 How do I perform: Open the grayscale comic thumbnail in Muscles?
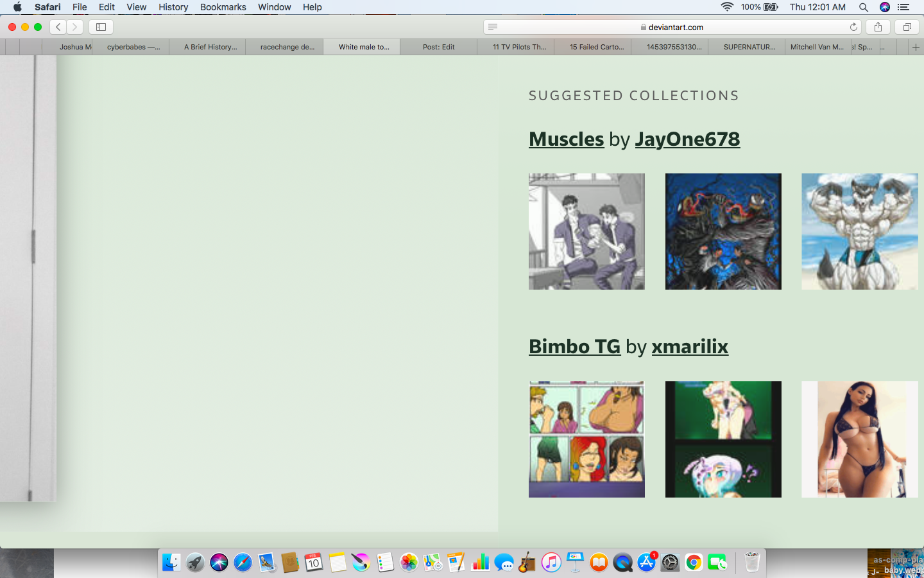586,231
